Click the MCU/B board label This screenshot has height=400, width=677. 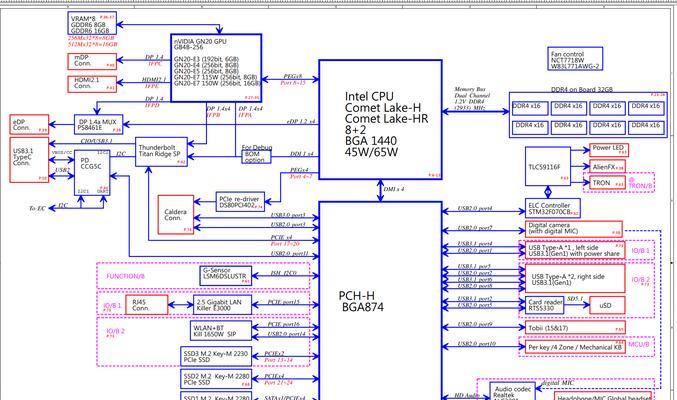pyautogui.click(x=639, y=344)
